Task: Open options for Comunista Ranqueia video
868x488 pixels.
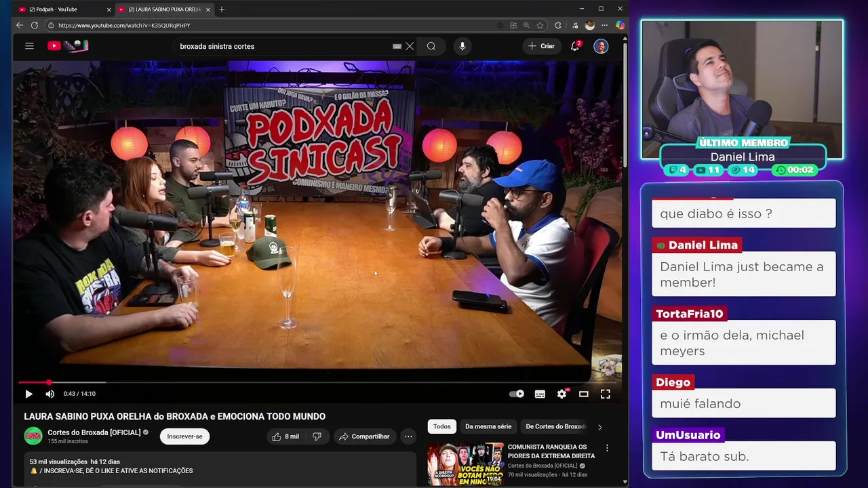Action: click(x=607, y=448)
